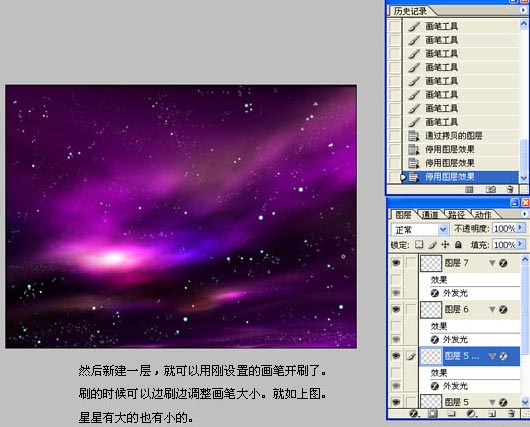Viewport: 530px width, 427px height.
Task: Collapse effects triangle on 图层 5 副本
Action: tap(492, 356)
